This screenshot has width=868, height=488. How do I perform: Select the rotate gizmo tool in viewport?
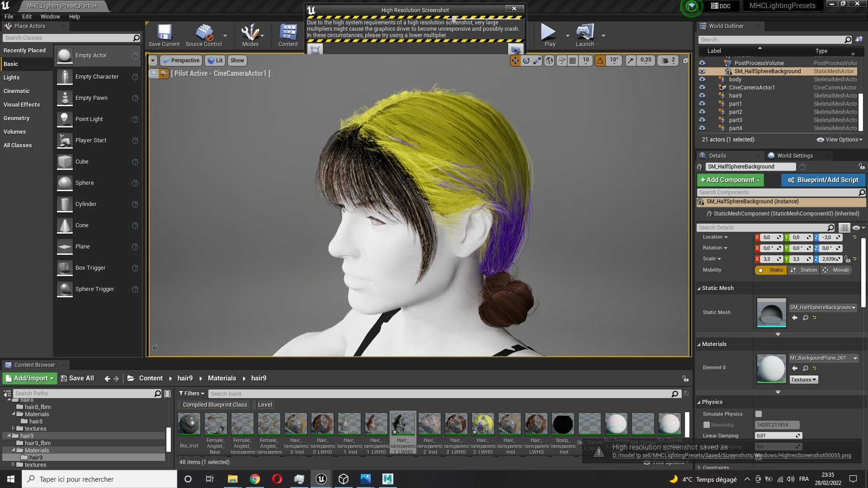point(526,60)
